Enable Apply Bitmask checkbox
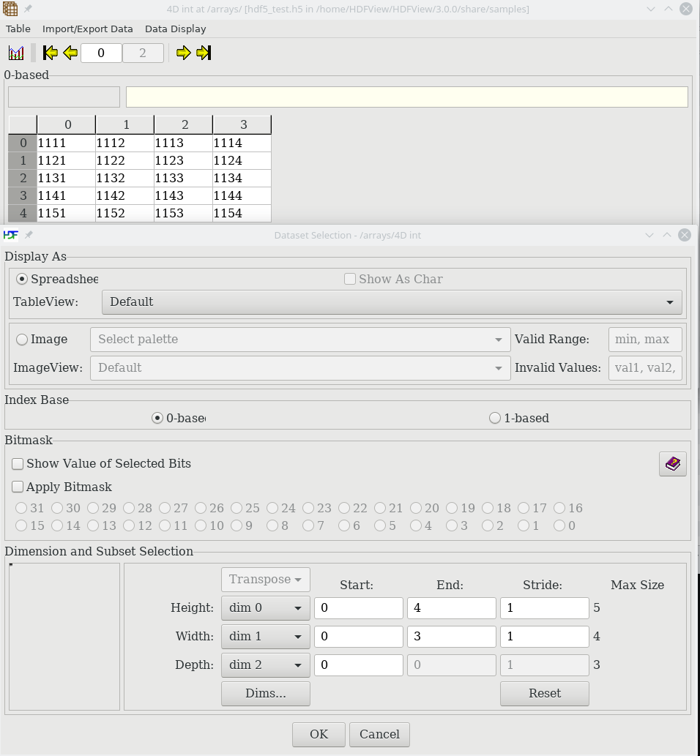This screenshot has width=700, height=756. point(62,487)
